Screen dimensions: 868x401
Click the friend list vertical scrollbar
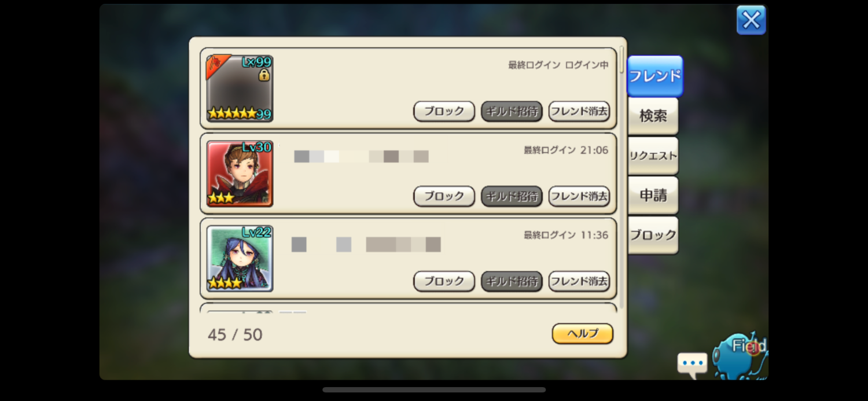tap(622, 179)
